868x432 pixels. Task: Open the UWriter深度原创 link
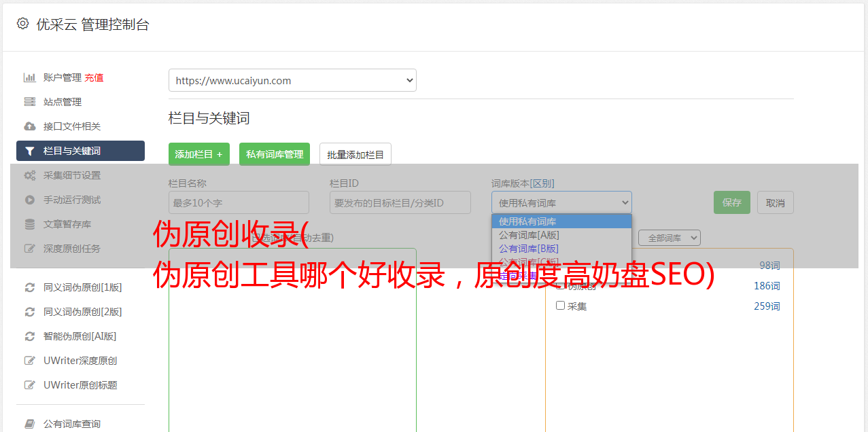click(80, 361)
